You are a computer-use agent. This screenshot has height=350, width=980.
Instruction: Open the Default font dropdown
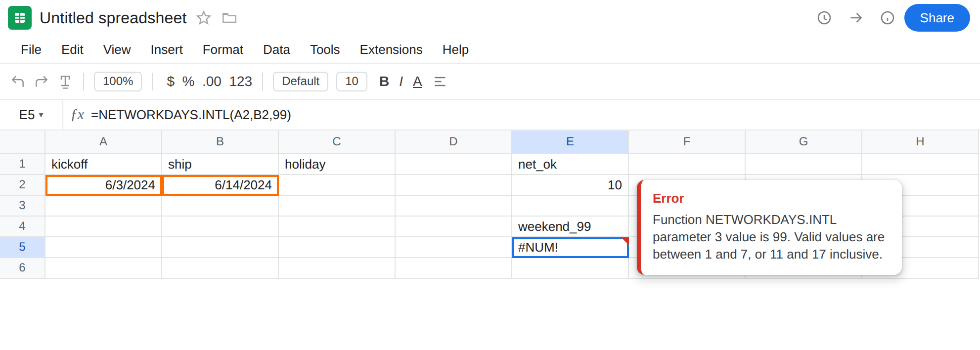coord(301,82)
